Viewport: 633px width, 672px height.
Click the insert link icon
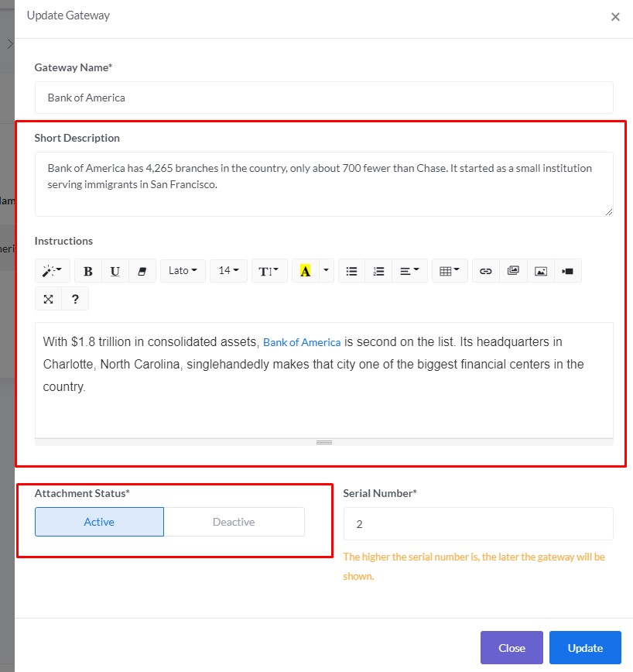[x=486, y=271]
